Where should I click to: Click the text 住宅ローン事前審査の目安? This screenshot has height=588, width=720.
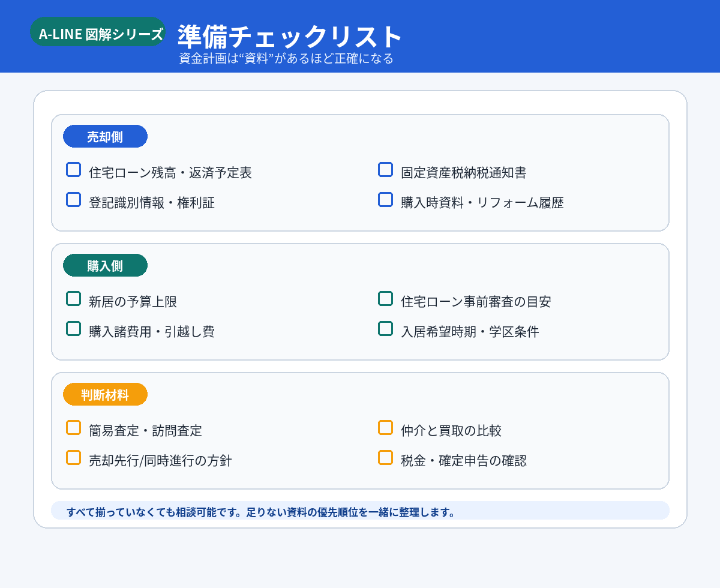click(x=476, y=302)
